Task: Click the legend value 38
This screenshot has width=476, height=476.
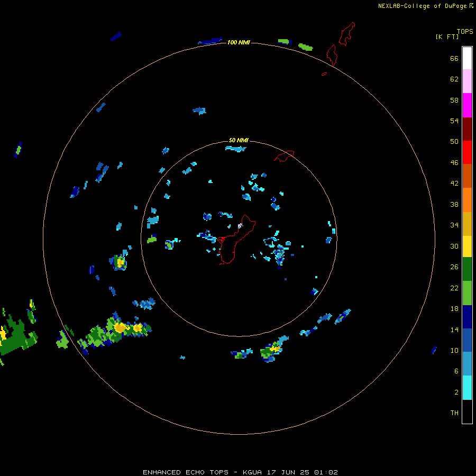Action: pos(454,204)
